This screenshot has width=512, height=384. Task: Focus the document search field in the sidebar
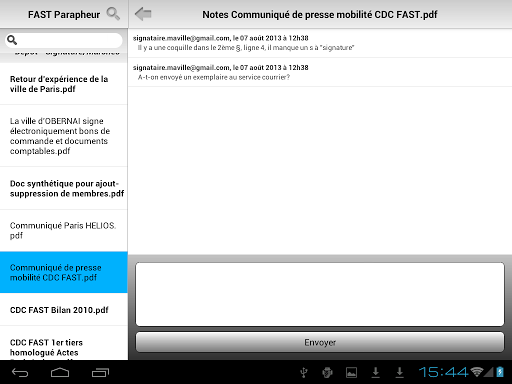coord(64,40)
